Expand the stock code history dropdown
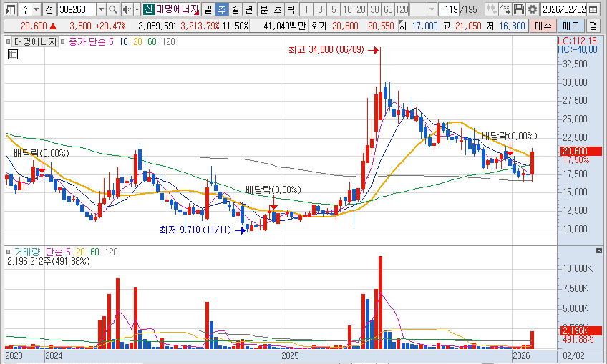Viewport: 607px width, 364px height. click(x=101, y=9)
